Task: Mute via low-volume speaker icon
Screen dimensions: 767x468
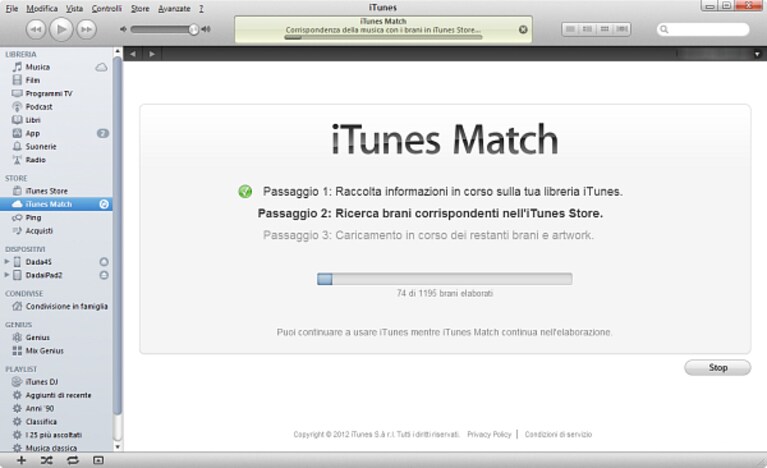Action: (123, 29)
